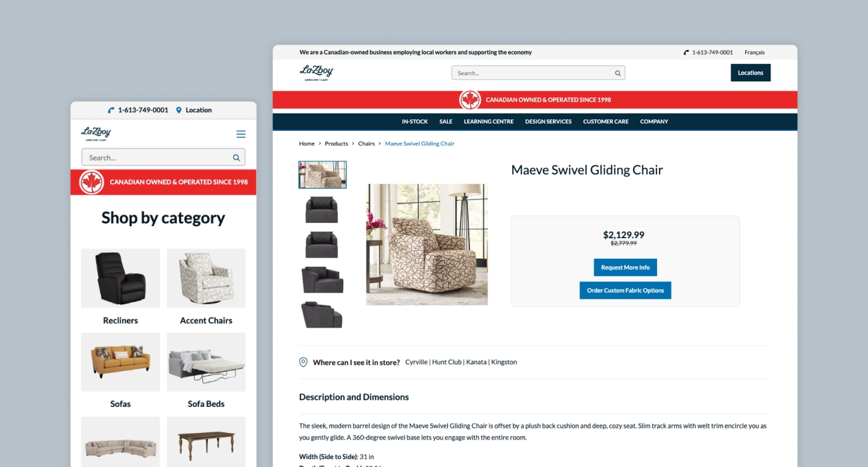This screenshot has width=868, height=467.
Task: Click the mobile phone handset icon
Action: [x=112, y=110]
